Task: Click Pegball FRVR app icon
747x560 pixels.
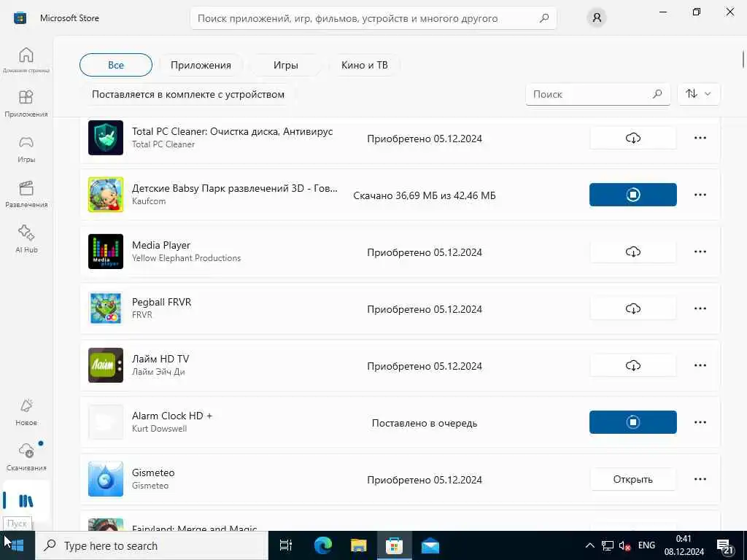Action: coord(106,308)
